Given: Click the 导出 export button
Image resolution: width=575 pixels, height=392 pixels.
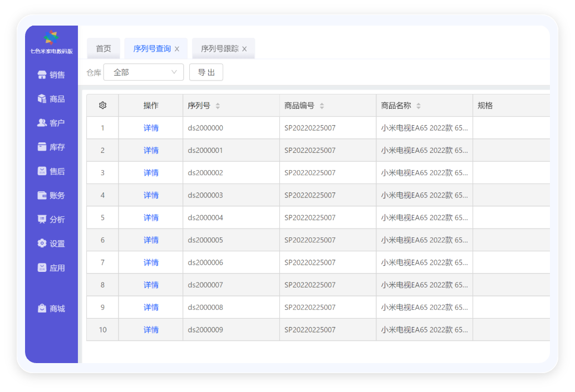Looking at the screenshot, I should point(206,72).
